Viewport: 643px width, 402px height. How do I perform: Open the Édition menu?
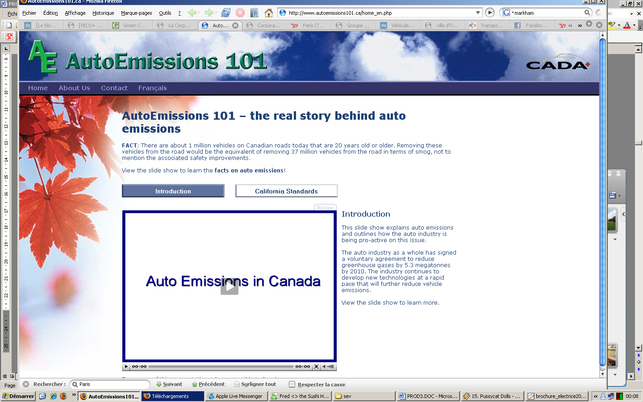pyautogui.click(x=50, y=13)
